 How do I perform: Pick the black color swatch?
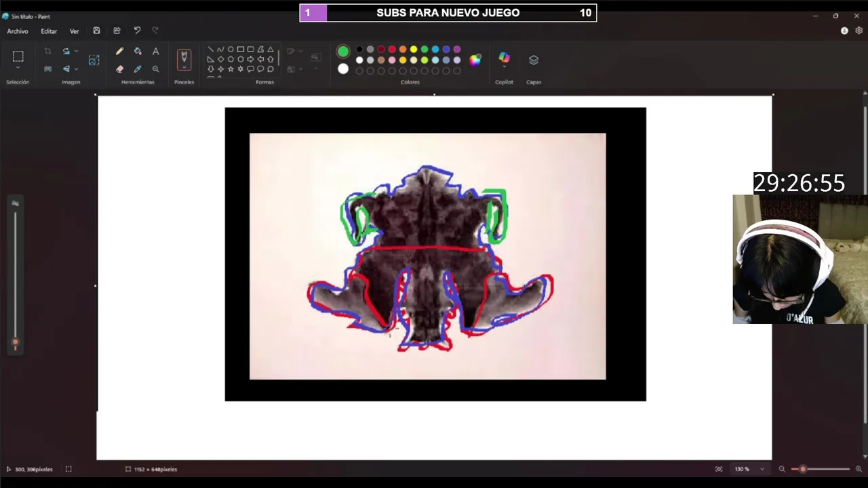359,49
